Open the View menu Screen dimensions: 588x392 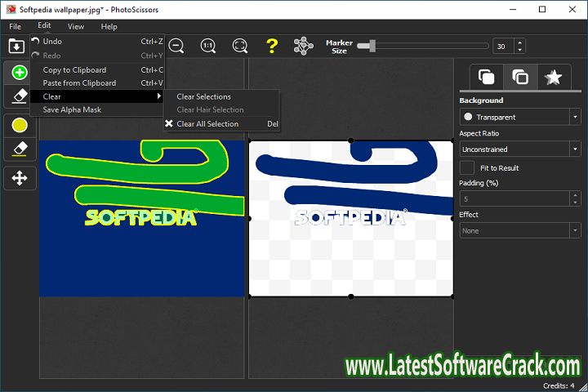tap(75, 26)
